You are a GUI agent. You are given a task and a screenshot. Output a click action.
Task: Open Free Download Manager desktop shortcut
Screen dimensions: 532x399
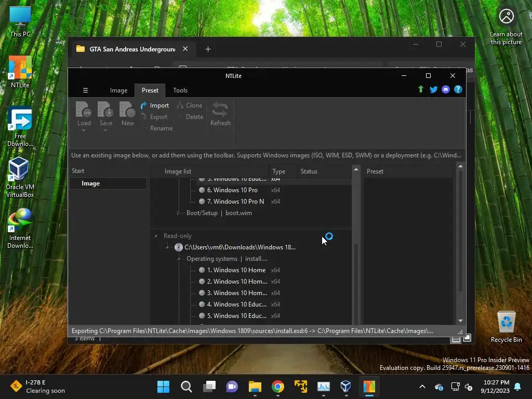pos(20,127)
